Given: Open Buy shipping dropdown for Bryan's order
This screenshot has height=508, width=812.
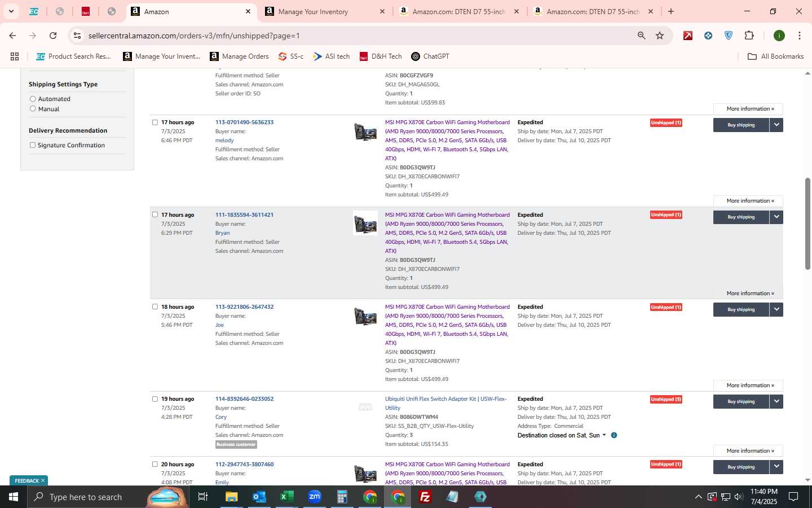Looking at the screenshot, I should (776, 217).
